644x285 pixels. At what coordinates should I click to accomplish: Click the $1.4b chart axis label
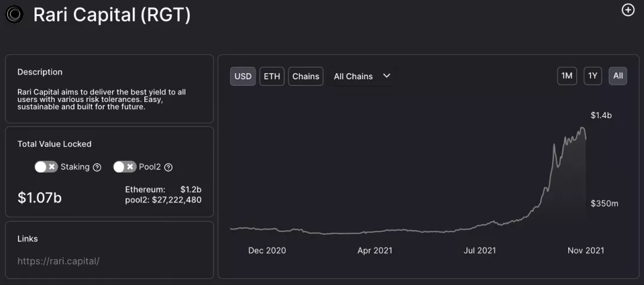click(601, 116)
